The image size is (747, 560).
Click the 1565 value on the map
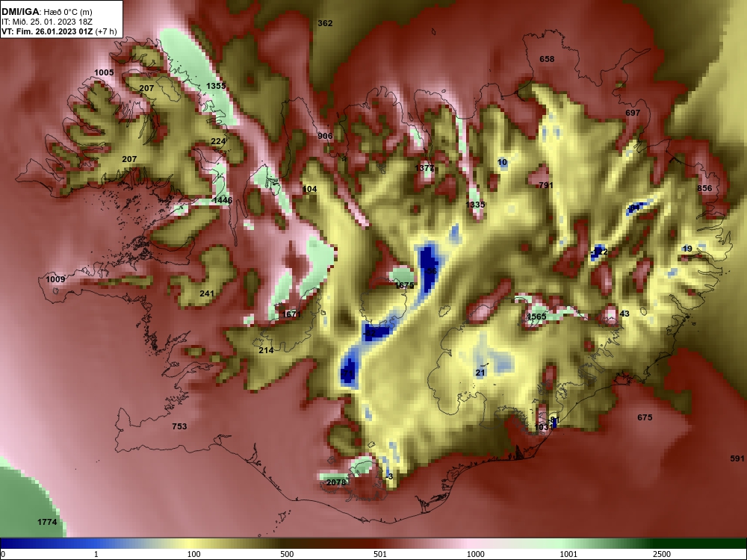536,317
